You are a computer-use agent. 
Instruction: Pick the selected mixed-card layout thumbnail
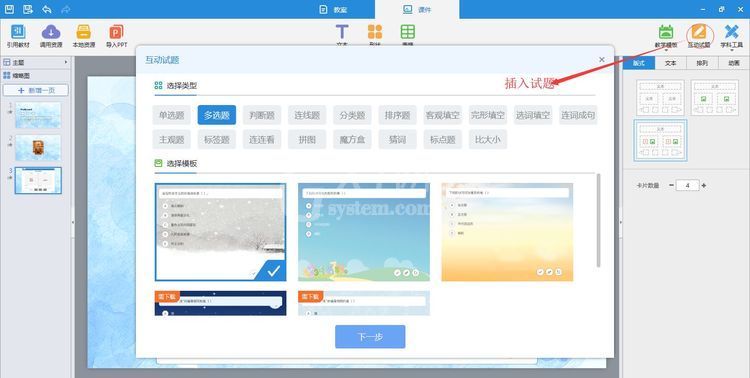(660, 140)
